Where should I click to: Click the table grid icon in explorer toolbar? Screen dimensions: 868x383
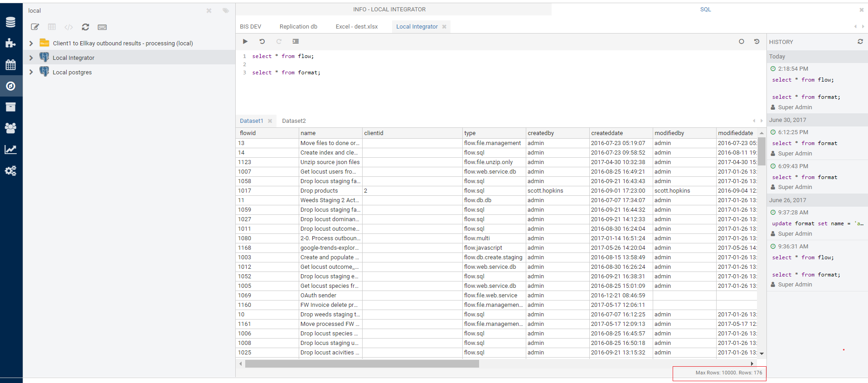(x=52, y=27)
